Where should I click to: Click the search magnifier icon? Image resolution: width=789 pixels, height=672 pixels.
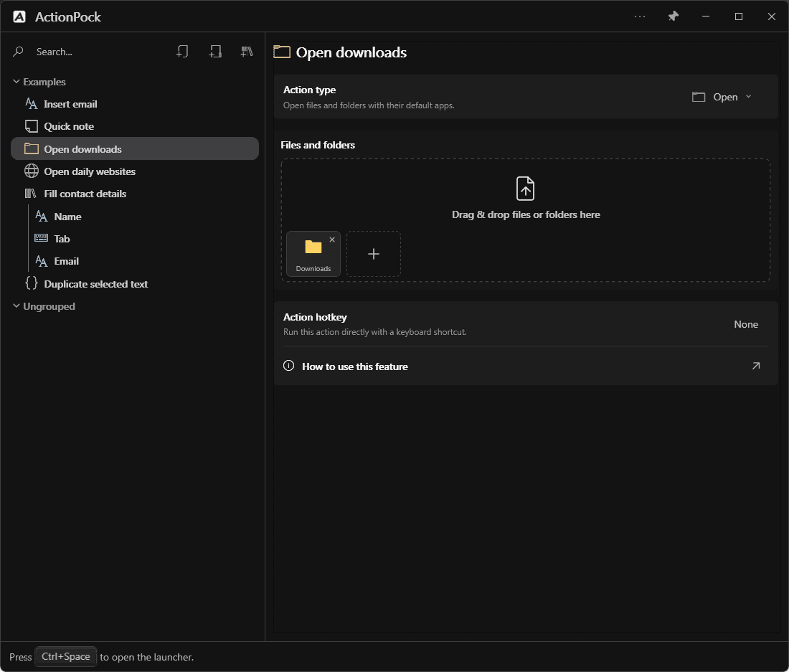pyautogui.click(x=18, y=52)
